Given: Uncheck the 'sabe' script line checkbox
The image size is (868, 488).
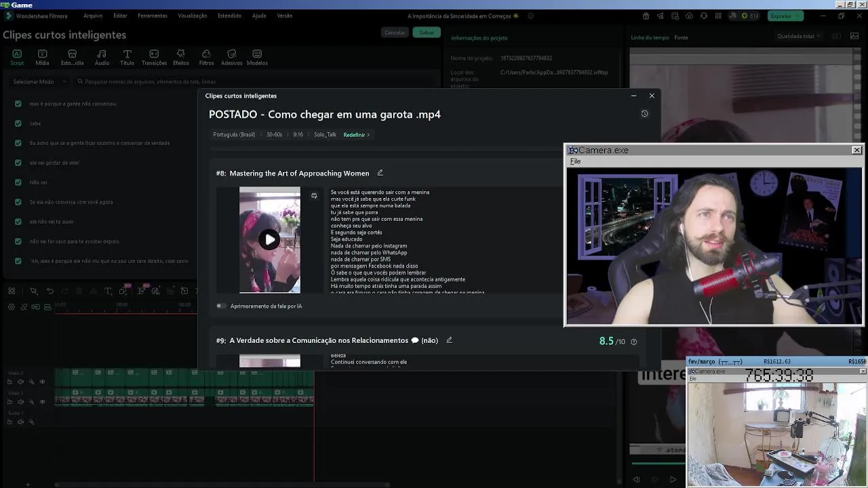Looking at the screenshot, I should coord(18,123).
